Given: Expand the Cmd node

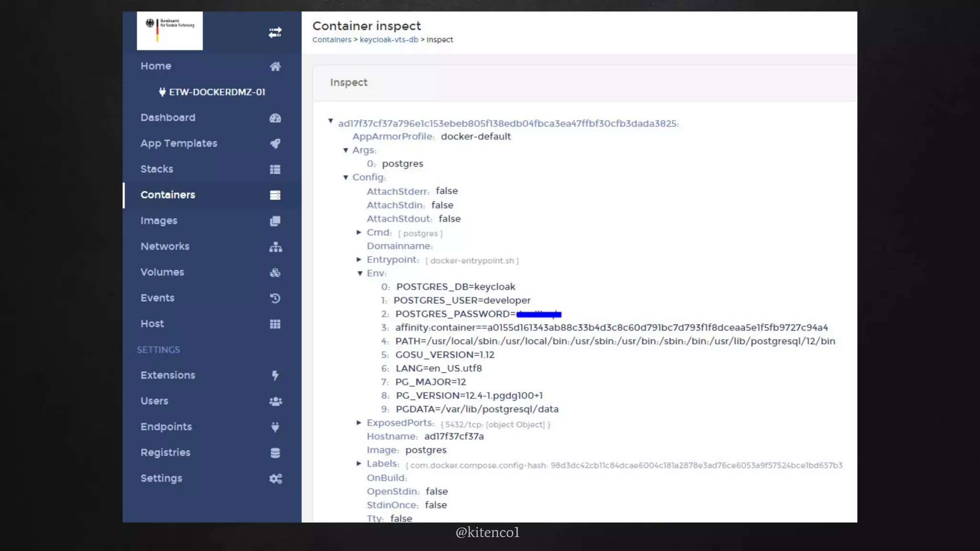Looking at the screenshot, I should 359,232.
